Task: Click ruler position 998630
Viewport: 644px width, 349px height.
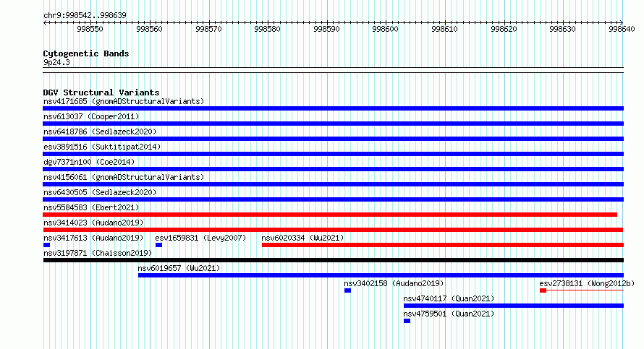Action: [x=563, y=29]
